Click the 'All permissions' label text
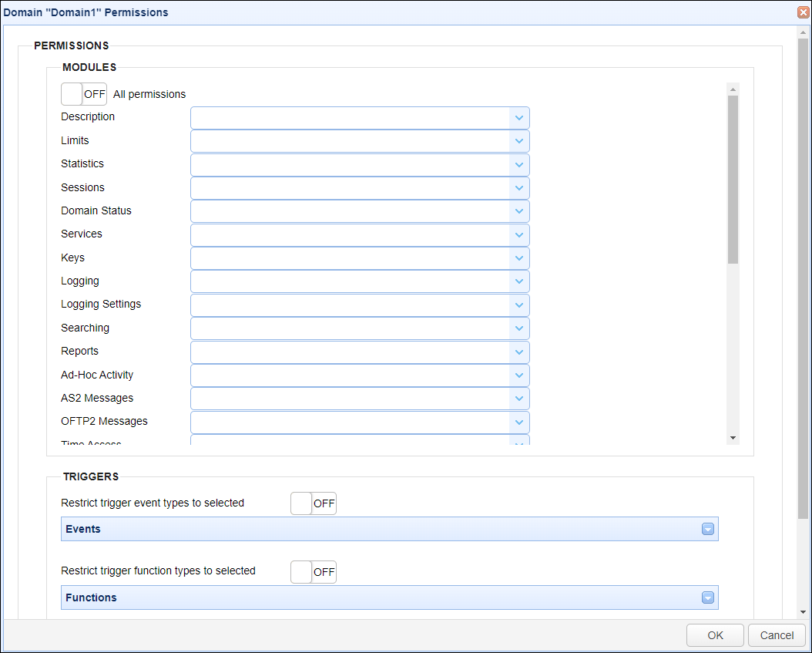 (x=149, y=94)
